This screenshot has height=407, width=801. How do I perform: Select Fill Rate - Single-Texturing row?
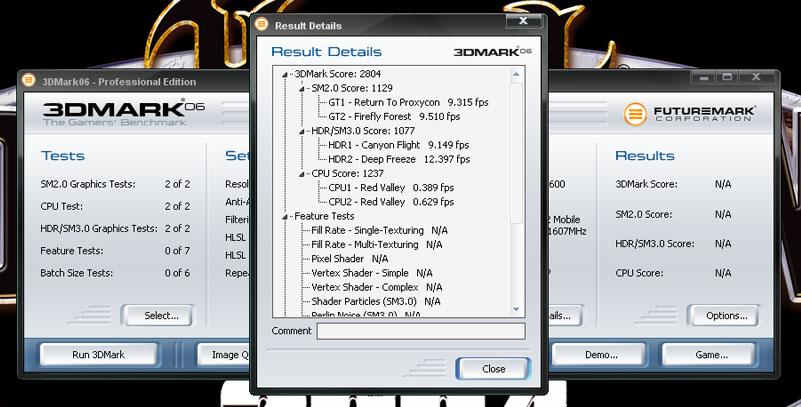point(380,230)
